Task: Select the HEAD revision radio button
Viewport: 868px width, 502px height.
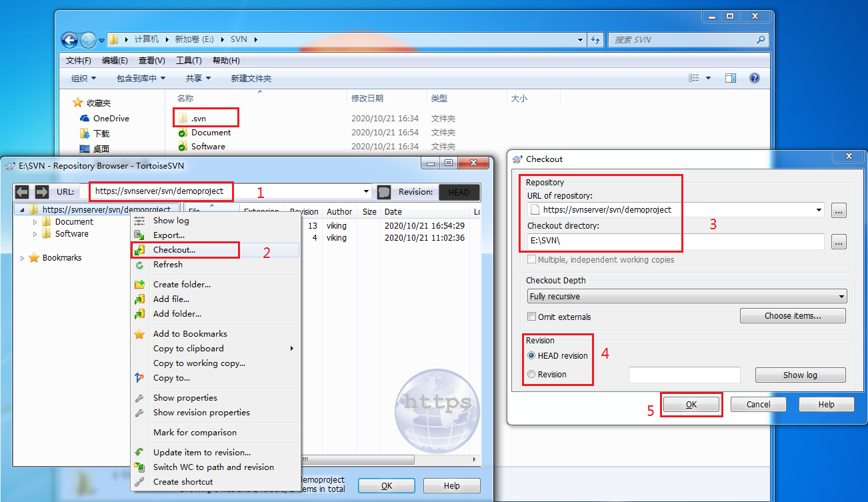Action: coord(531,356)
